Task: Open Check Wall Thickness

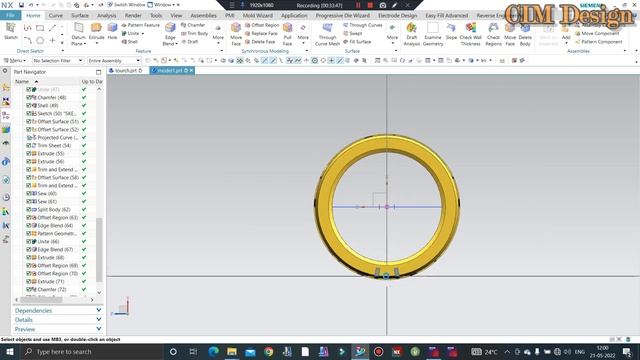Action: coord(471,34)
